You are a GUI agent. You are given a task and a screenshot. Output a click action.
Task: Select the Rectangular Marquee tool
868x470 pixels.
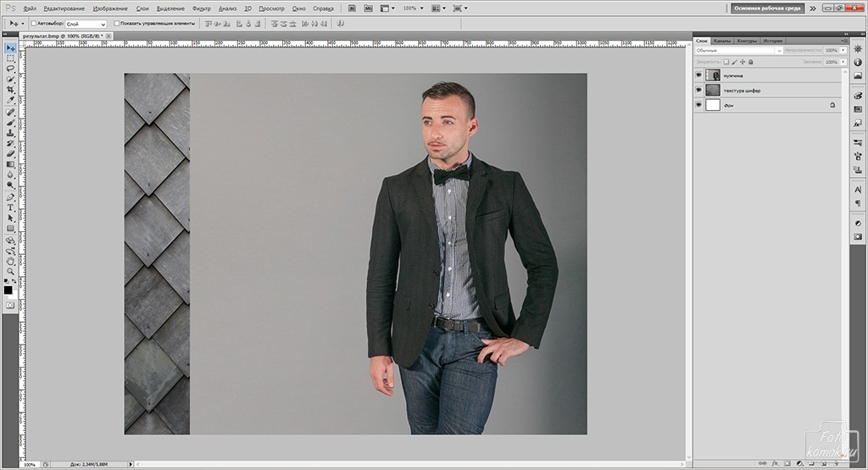pos(10,58)
